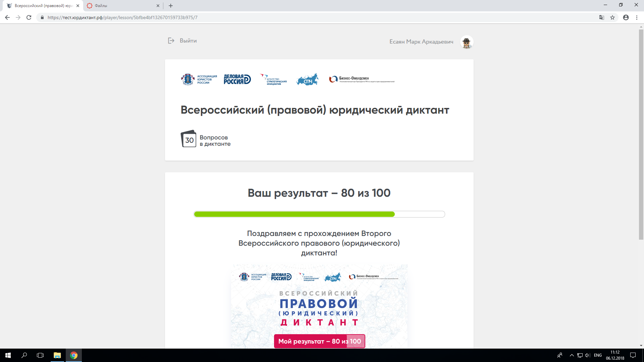
Task: Open the Chrome profile account icon
Action: pyautogui.click(x=626, y=17)
